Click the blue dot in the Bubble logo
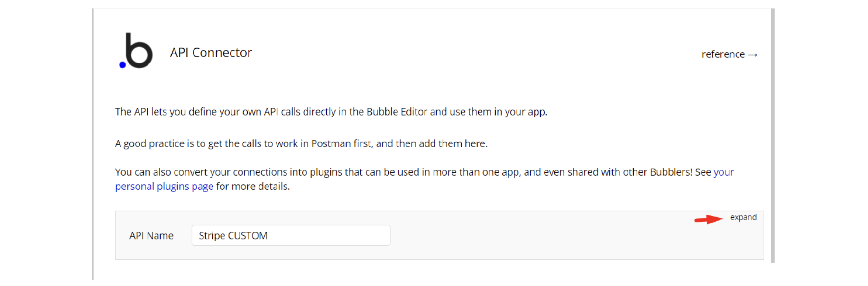 pos(122,65)
